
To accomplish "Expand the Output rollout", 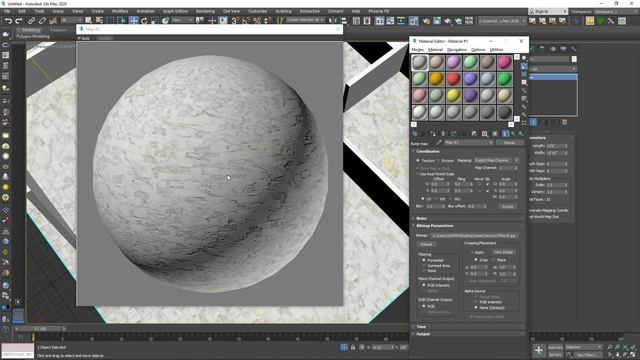I will (423, 334).
